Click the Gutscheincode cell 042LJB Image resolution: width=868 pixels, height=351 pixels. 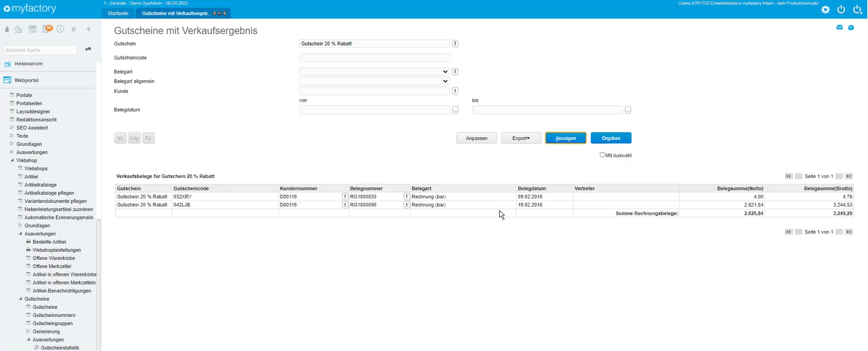[x=225, y=204]
